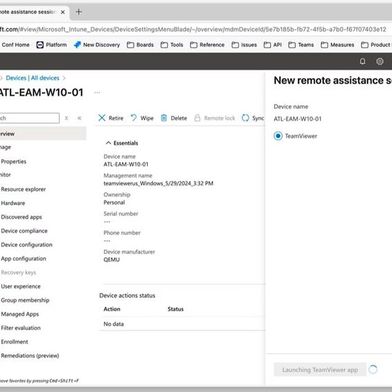Open the Measures bookmarks folder
392x392 pixels.
tap(337, 45)
